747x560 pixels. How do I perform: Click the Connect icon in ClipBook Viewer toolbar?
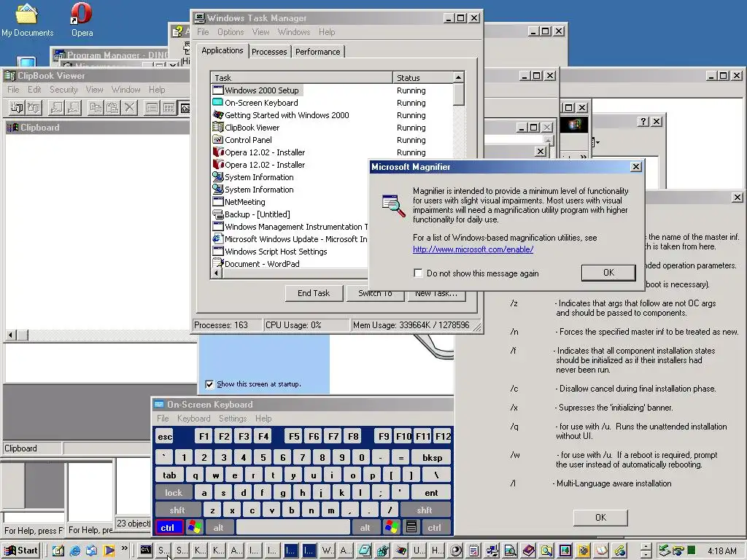pos(17,108)
